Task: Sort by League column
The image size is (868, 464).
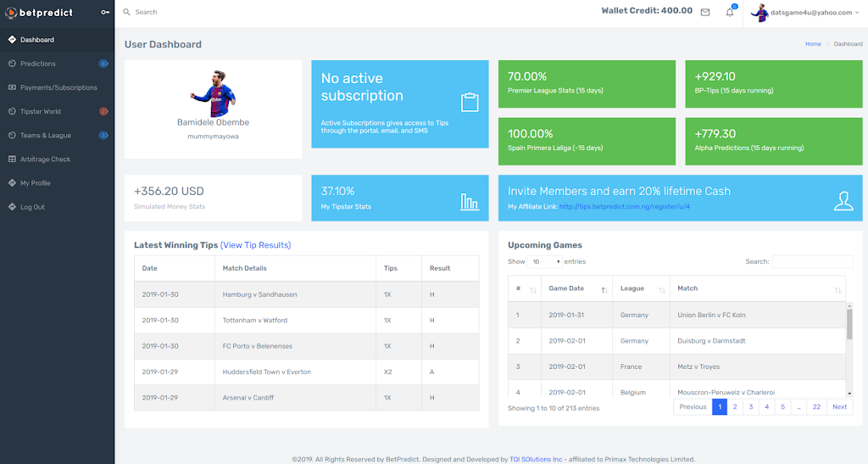Action: click(x=641, y=288)
